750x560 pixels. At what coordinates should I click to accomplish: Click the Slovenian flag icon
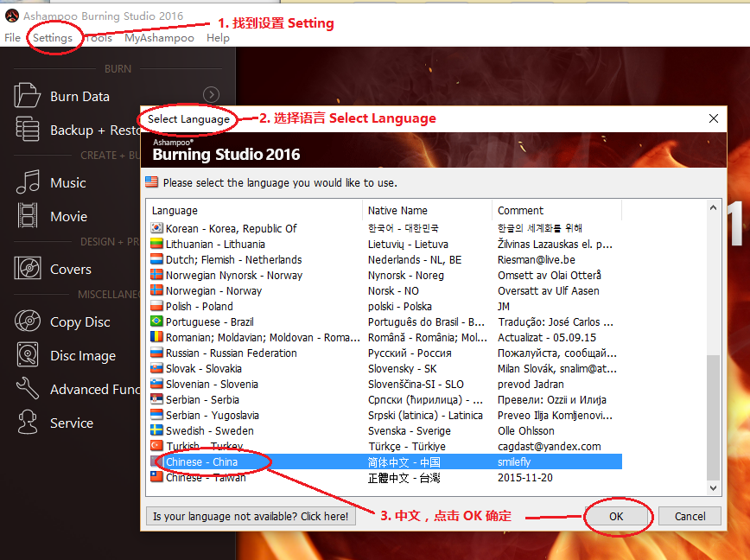[x=156, y=384]
